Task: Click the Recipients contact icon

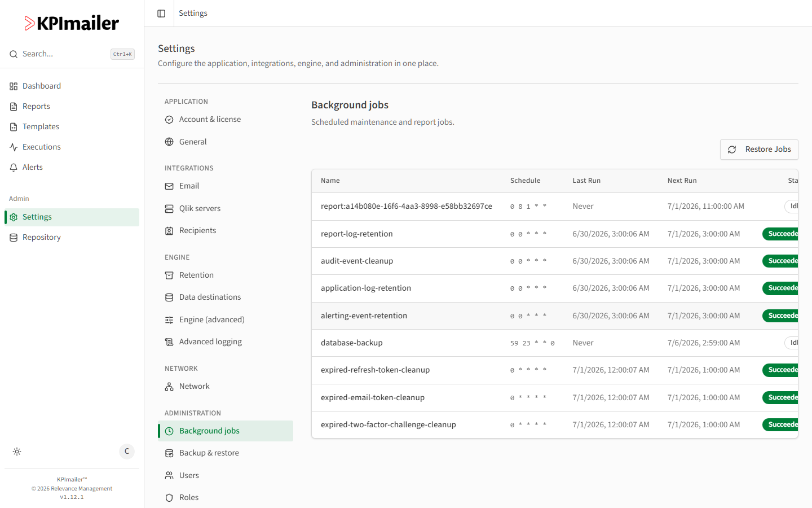Action: coord(169,231)
